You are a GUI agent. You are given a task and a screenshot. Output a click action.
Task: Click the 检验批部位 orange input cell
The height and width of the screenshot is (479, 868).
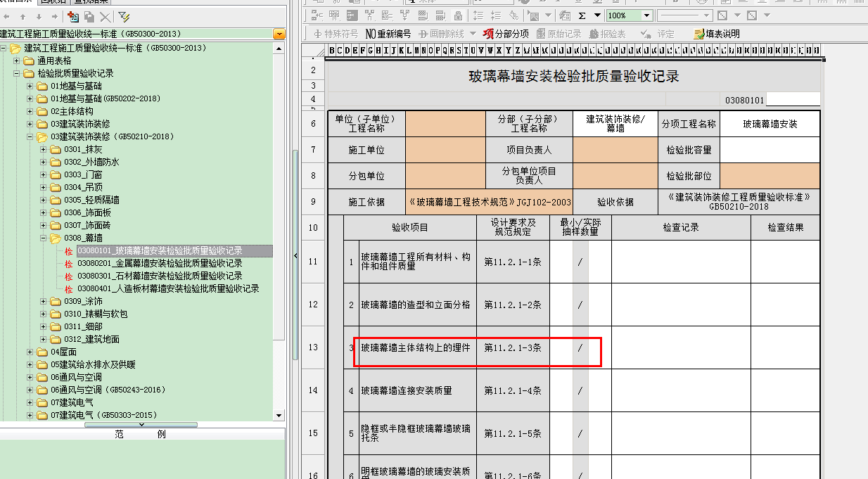click(x=770, y=176)
